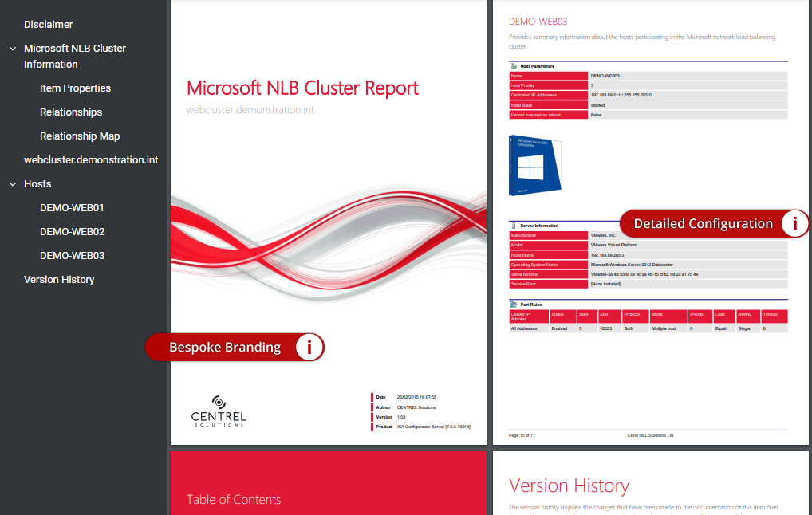Click the 'Cluster IP Address' column header
The image size is (812, 515).
pyautogui.click(x=529, y=316)
